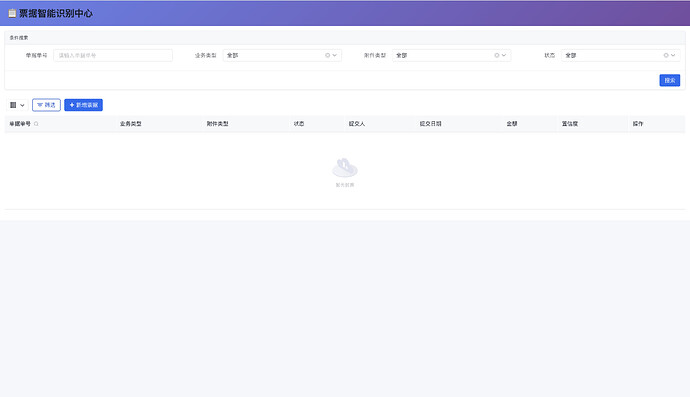This screenshot has height=397, width=690.
Task: Click the 状态 table column header
Action: (299, 124)
